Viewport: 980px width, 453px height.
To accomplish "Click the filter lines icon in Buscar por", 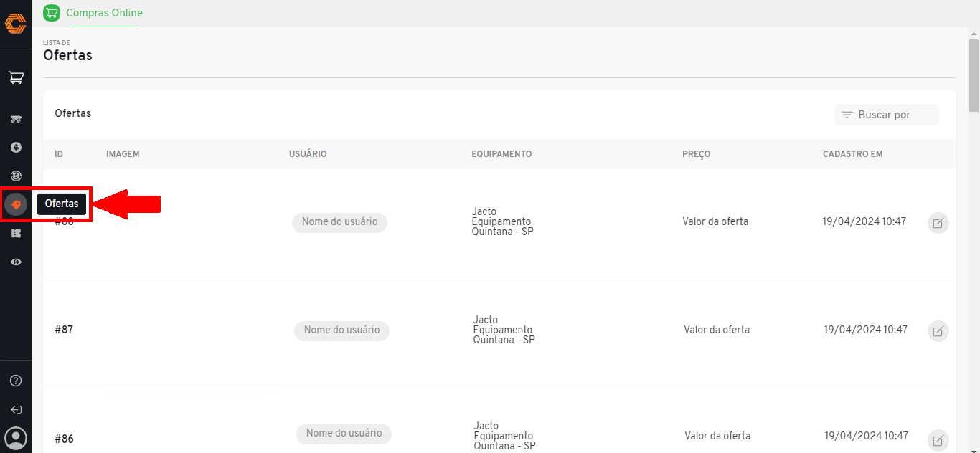I will pos(847,115).
